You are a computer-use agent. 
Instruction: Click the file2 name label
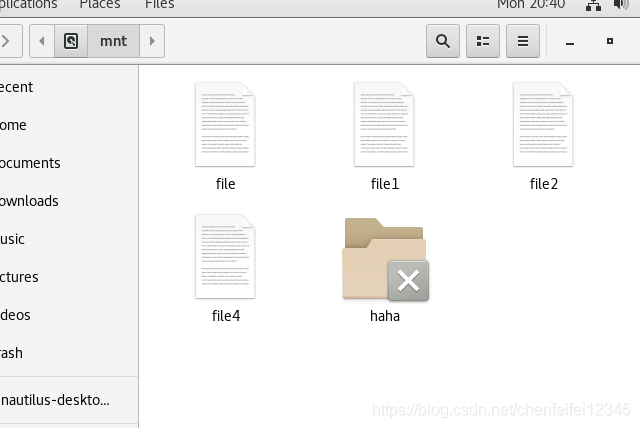[544, 184]
